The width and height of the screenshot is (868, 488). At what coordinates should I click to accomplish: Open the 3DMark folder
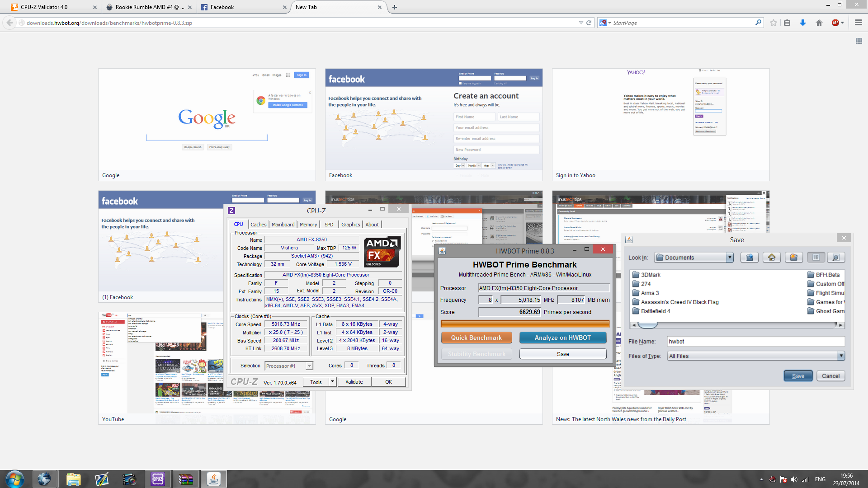(x=646, y=275)
